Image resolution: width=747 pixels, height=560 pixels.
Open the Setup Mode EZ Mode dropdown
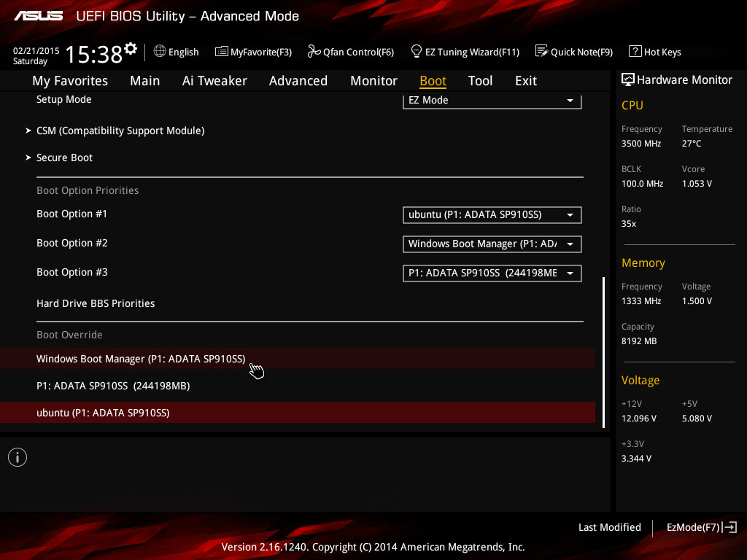click(492, 101)
